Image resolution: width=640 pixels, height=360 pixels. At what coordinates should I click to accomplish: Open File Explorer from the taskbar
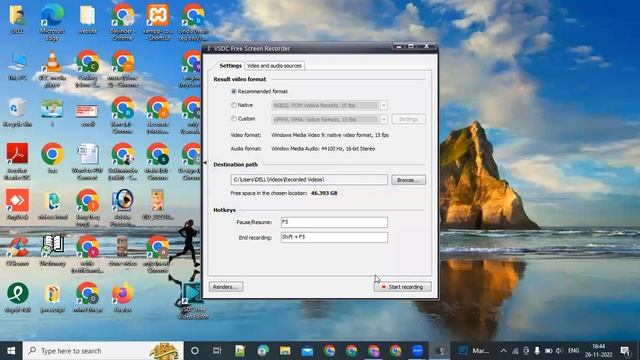tap(285, 351)
